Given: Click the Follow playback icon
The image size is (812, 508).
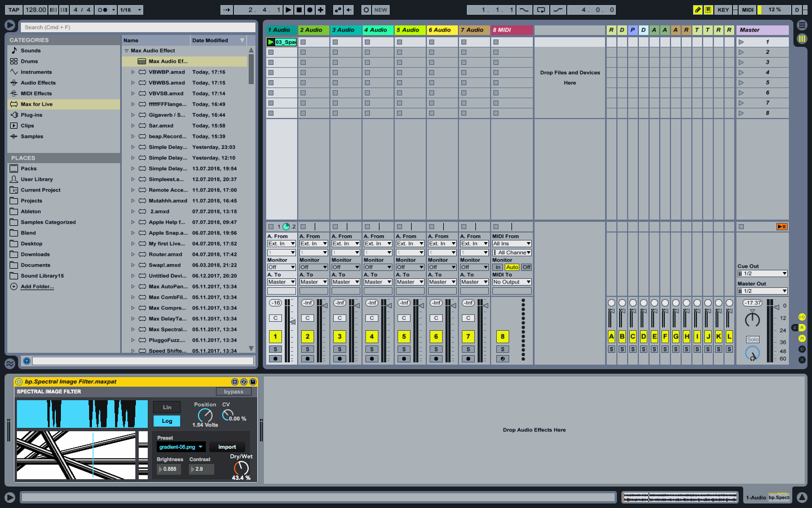Looking at the screenshot, I should [x=226, y=10].
